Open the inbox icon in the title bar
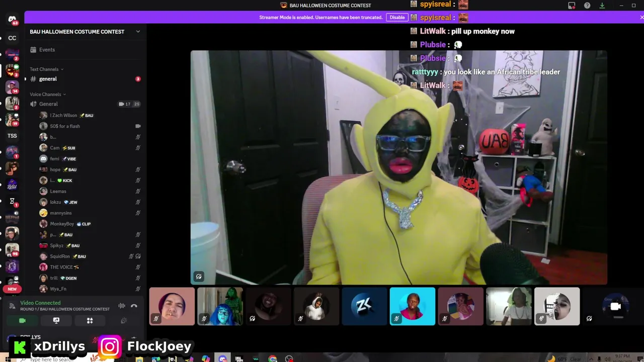 click(572, 6)
